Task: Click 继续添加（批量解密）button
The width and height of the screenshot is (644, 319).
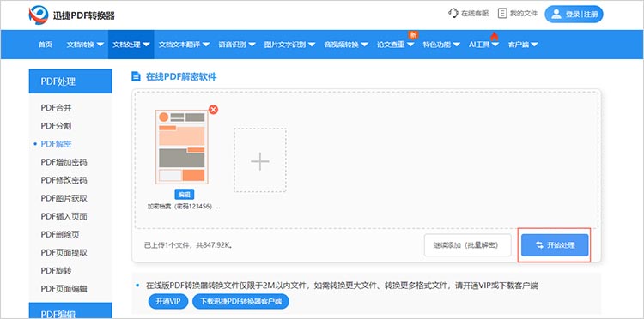Action: 468,245
